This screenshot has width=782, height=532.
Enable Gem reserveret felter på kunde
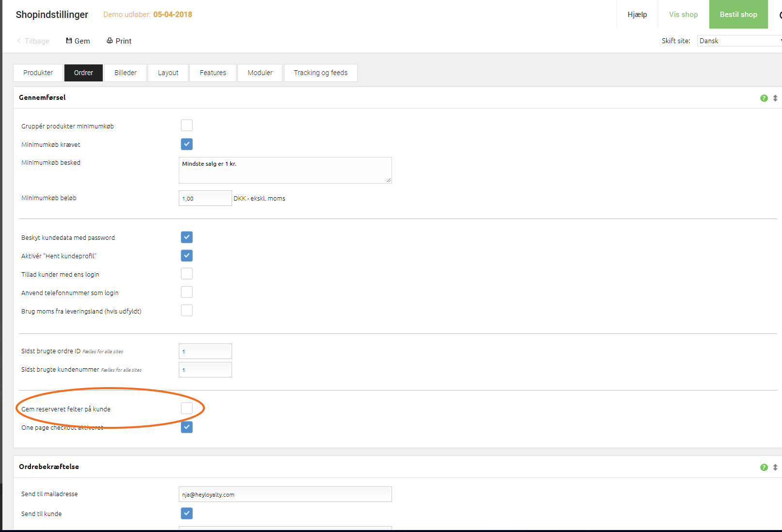187,408
